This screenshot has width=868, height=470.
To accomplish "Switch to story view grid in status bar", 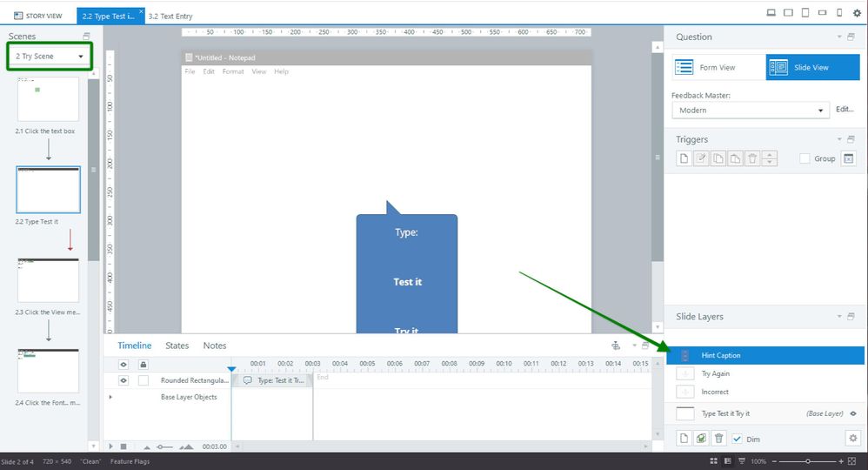I will (713, 461).
